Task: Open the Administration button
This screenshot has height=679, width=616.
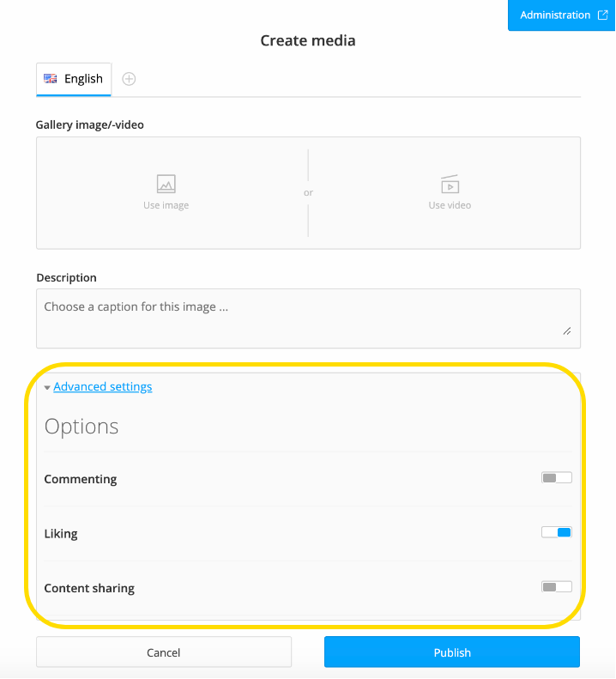Action: tap(561, 15)
